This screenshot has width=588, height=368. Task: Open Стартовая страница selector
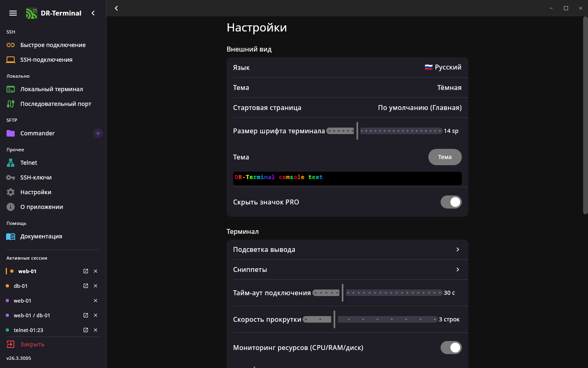(347, 108)
